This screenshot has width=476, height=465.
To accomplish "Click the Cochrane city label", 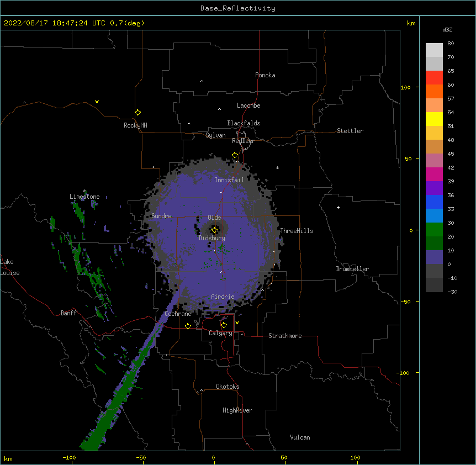I will coord(178,314).
